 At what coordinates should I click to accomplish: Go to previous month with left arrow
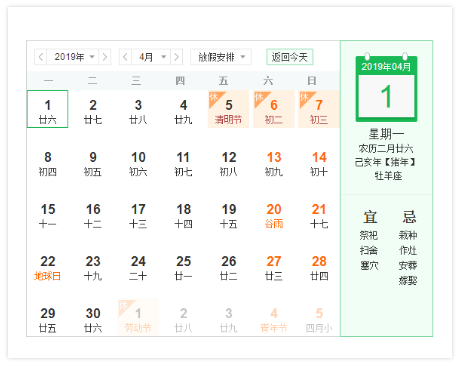pos(125,57)
